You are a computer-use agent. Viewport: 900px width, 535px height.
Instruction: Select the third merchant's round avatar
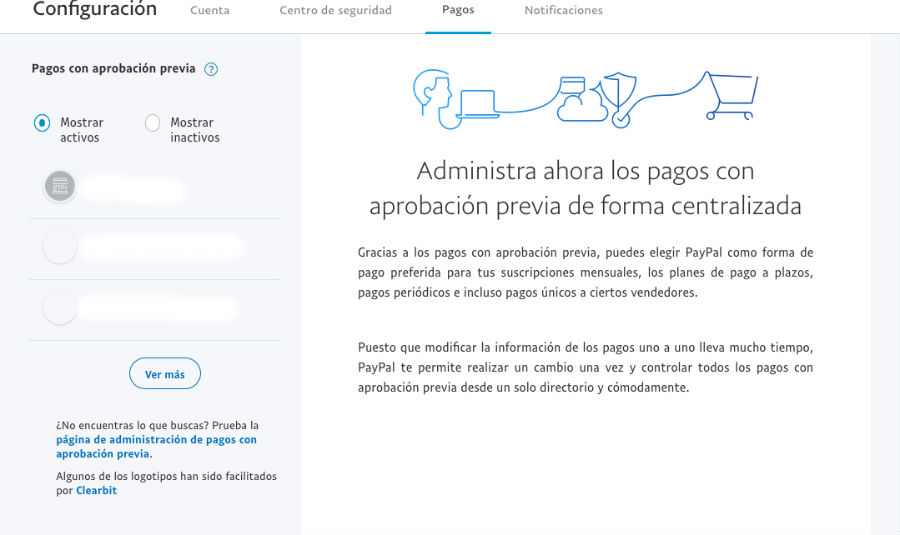60,308
